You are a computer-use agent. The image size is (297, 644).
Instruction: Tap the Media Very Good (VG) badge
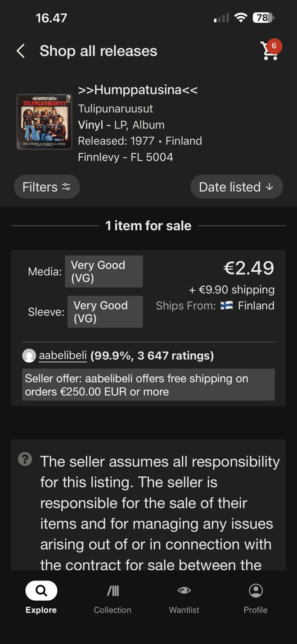coord(104,271)
